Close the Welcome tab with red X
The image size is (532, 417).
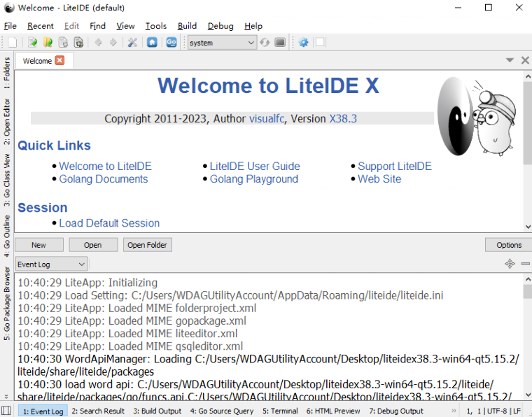pyautogui.click(x=59, y=60)
